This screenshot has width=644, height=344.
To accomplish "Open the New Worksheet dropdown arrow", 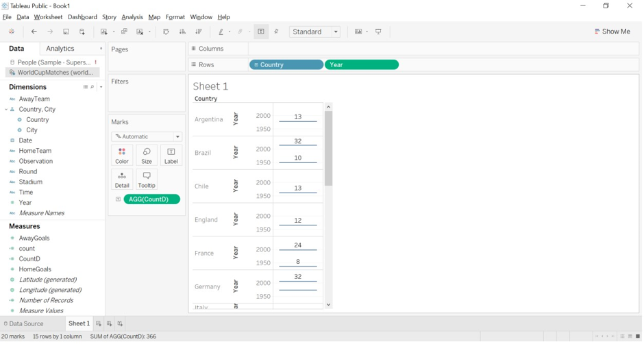I will pos(114,32).
